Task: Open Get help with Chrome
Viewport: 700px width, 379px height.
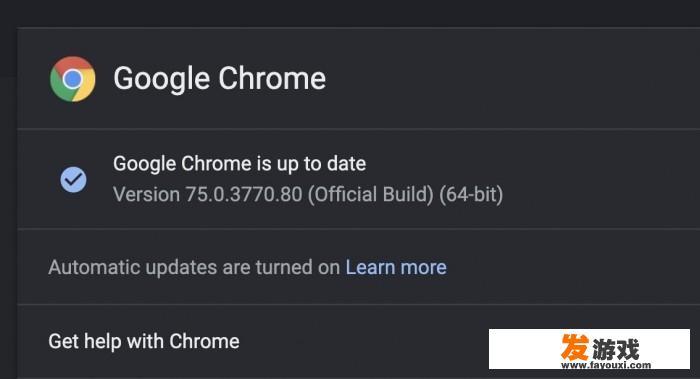Action: point(144,342)
